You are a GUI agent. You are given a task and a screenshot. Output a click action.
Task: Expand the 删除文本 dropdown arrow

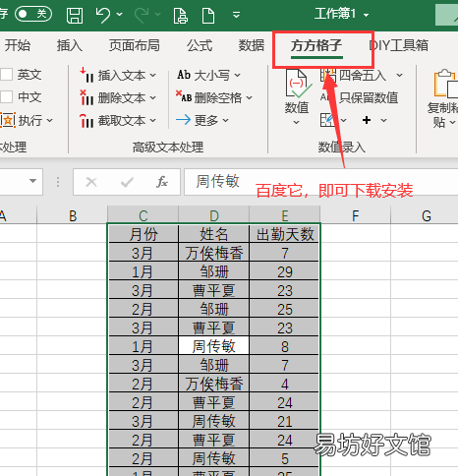pyautogui.click(x=153, y=98)
